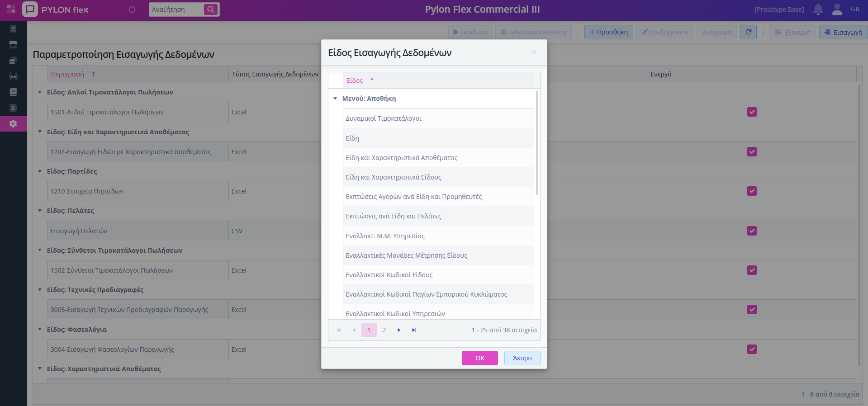The image size is (868, 406).
Task: Click the Αναζήτηση search input field
Action: (175, 9)
